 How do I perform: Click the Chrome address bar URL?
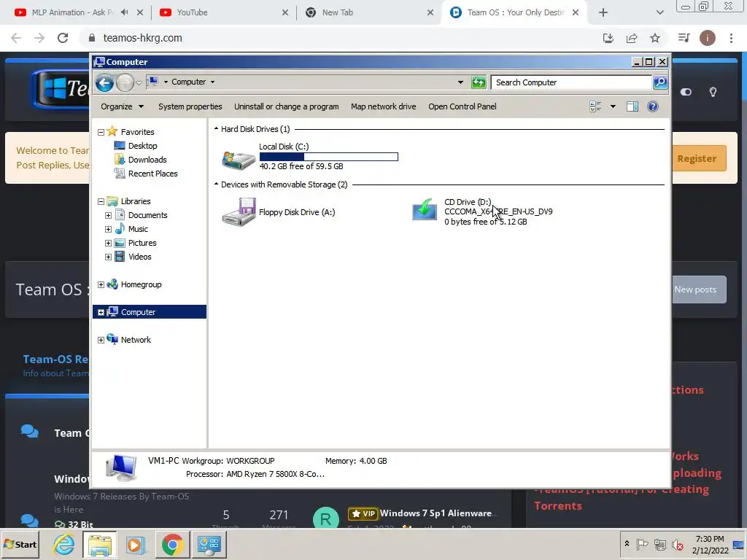[x=142, y=38]
